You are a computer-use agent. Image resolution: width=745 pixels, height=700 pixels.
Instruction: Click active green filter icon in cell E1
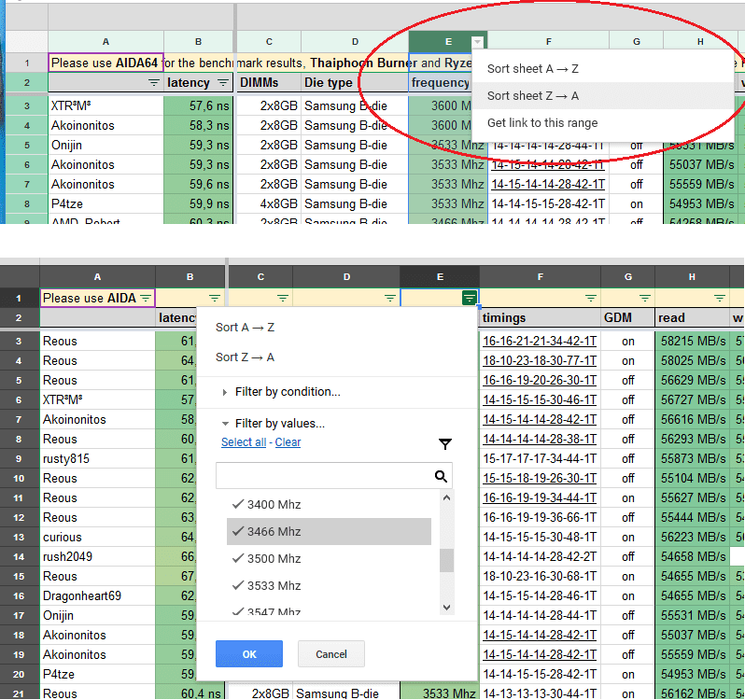[x=470, y=299]
